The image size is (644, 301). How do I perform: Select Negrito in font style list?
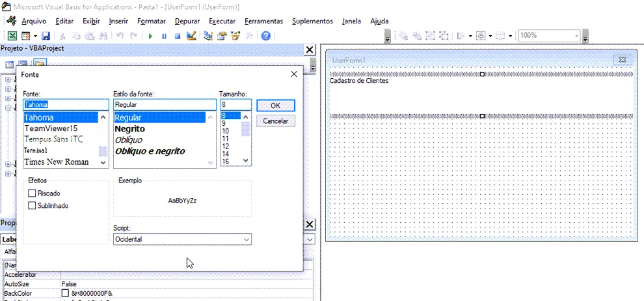[130, 129]
